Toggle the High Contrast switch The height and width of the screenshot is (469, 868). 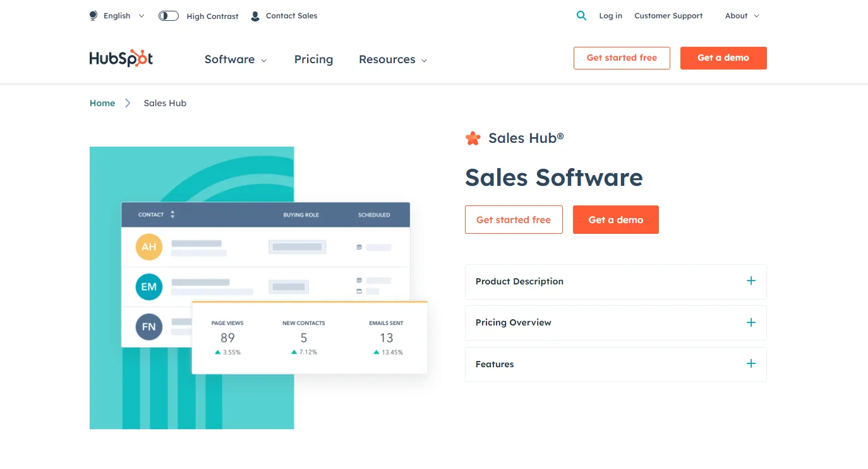[169, 16]
